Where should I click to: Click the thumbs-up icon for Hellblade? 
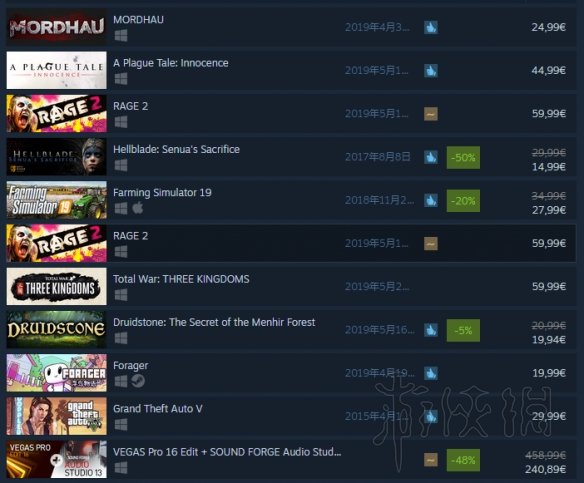point(431,157)
